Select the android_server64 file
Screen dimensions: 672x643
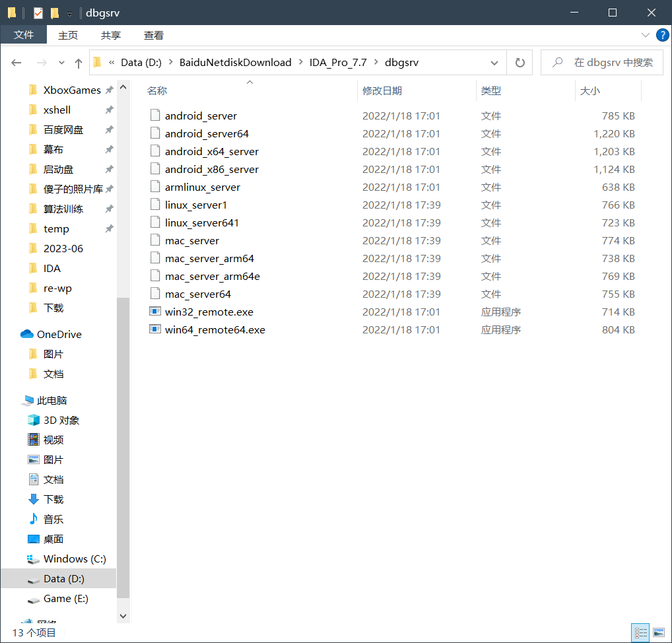click(x=207, y=134)
